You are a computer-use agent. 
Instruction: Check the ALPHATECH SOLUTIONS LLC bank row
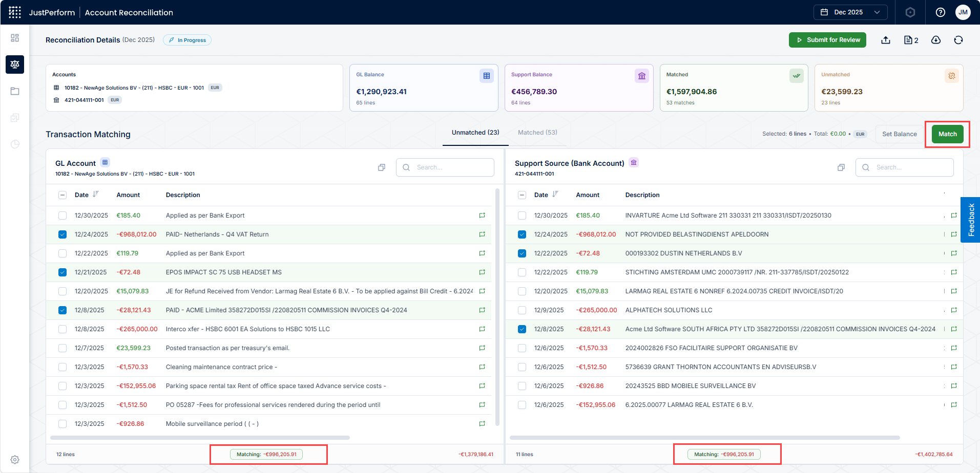(x=522, y=310)
